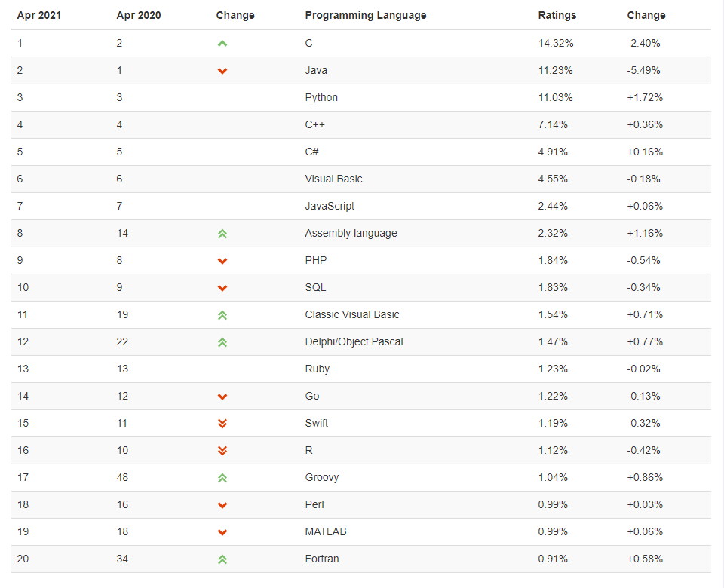Click the Apr 2021 column header
Screen dimensions: 724x588
[x=38, y=15]
